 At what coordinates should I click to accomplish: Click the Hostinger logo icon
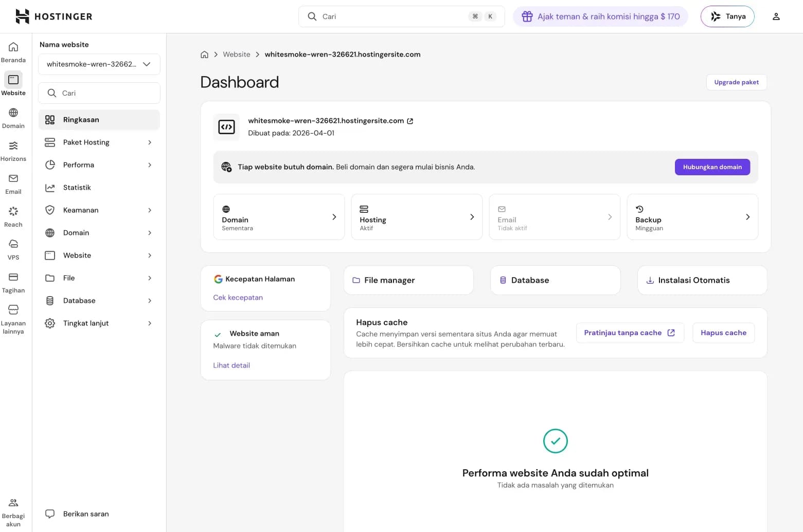point(22,16)
